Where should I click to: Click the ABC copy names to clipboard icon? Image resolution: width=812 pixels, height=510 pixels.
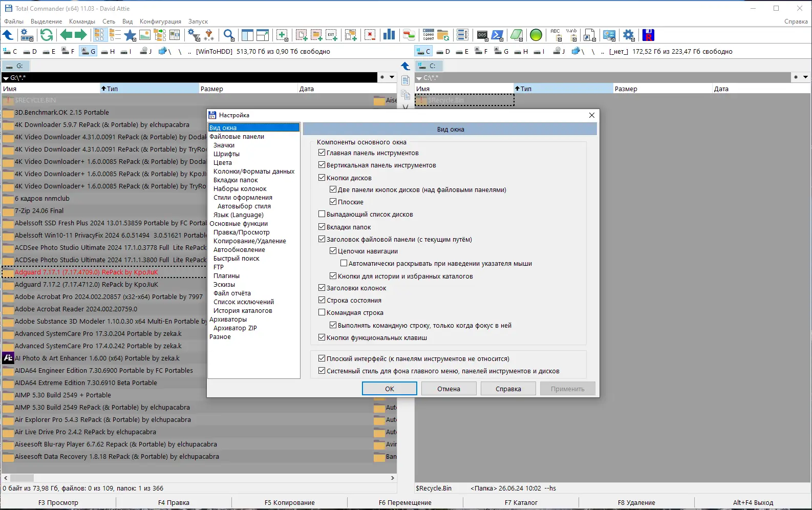point(556,35)
